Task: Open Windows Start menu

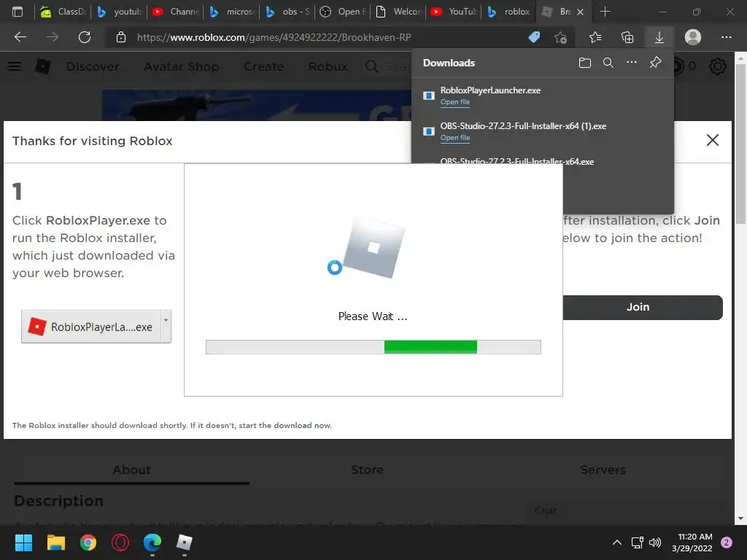Action: 23,542
